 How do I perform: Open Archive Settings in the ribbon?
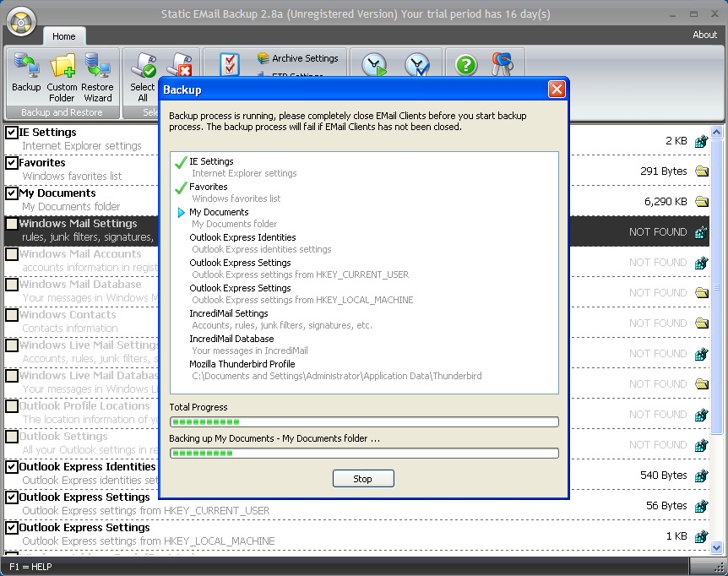click(x=297, y=58)
